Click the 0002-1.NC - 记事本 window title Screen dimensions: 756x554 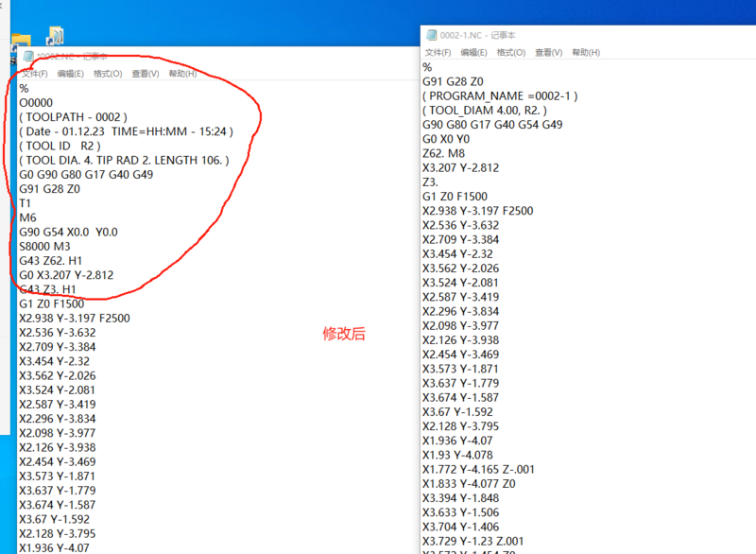[477, 35]
